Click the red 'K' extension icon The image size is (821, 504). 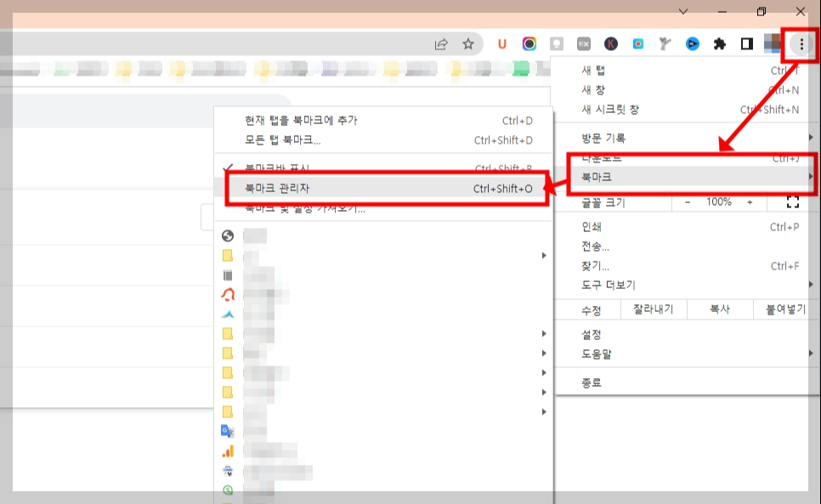610,43
